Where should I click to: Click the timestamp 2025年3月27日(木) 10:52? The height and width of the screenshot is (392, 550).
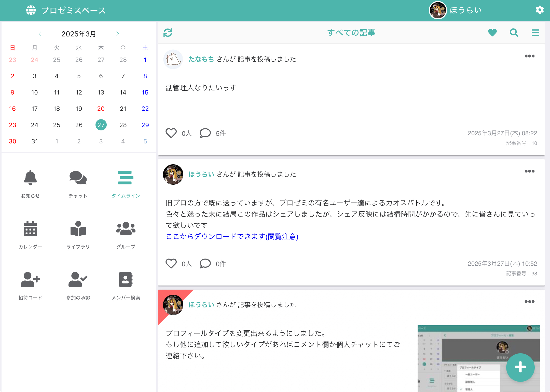click(x=502, y=263)
